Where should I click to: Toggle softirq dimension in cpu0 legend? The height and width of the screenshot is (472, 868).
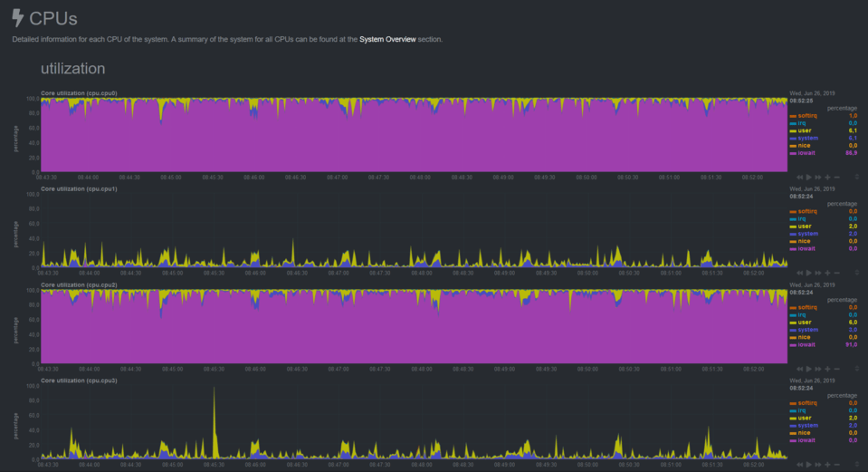tap(803, 116)
